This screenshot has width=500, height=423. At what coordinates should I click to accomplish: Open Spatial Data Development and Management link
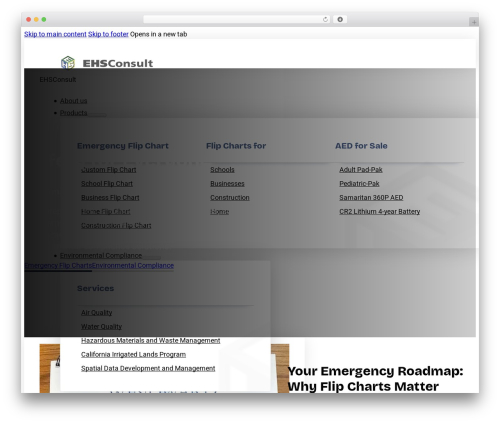pyautogui.click(x=148, y=369)
